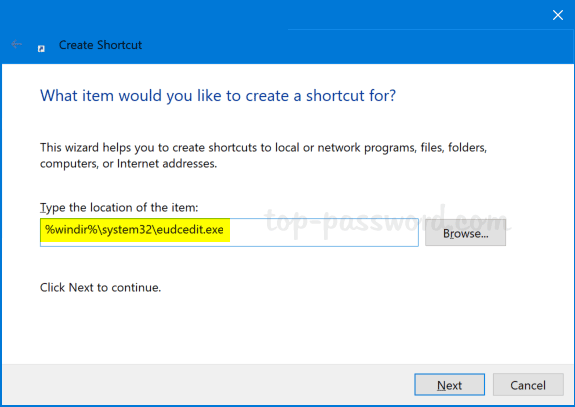575x407 pixels.
Task: Click the Create Shortcut title text
Action: pyautogui.click(x=100, y=45)
